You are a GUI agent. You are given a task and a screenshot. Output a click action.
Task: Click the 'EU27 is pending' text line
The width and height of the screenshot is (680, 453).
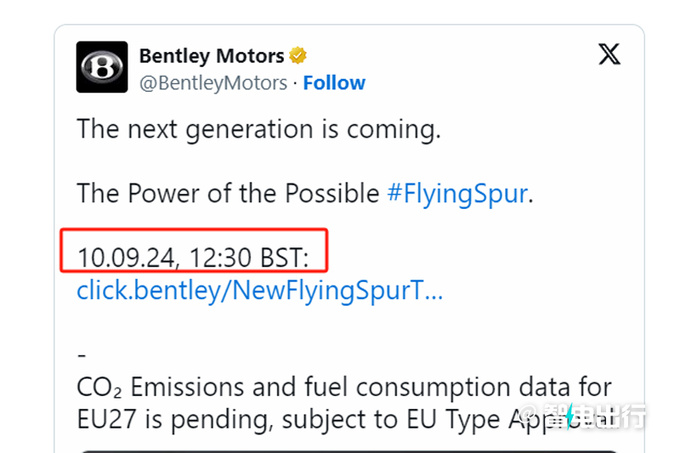pyautogui.click(x=200, y=420)
